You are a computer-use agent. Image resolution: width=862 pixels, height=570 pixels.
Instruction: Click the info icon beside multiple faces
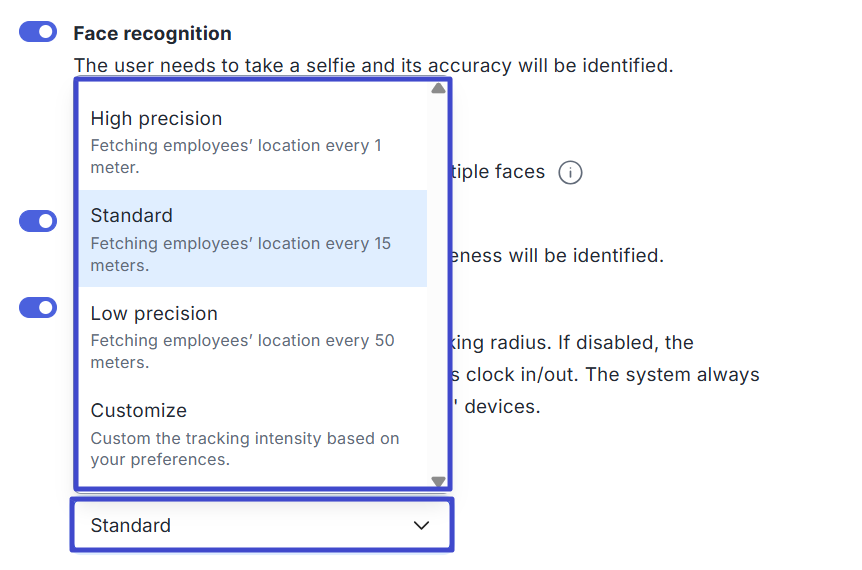(570, 172)
